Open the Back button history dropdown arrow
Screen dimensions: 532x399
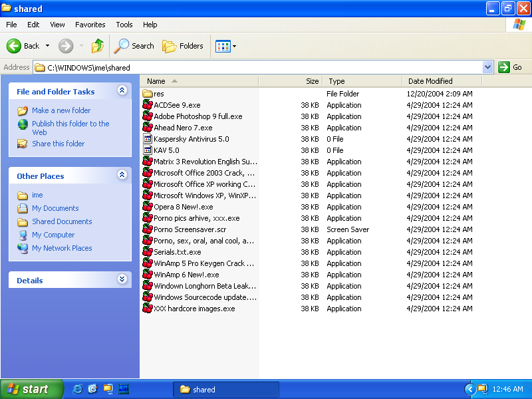tap(47, 46)
